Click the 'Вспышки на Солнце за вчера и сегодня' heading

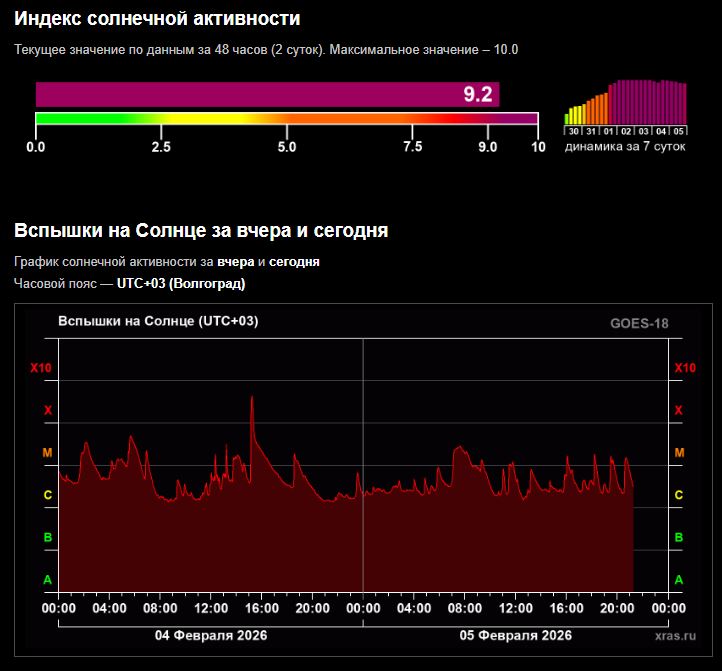point(201,231)
